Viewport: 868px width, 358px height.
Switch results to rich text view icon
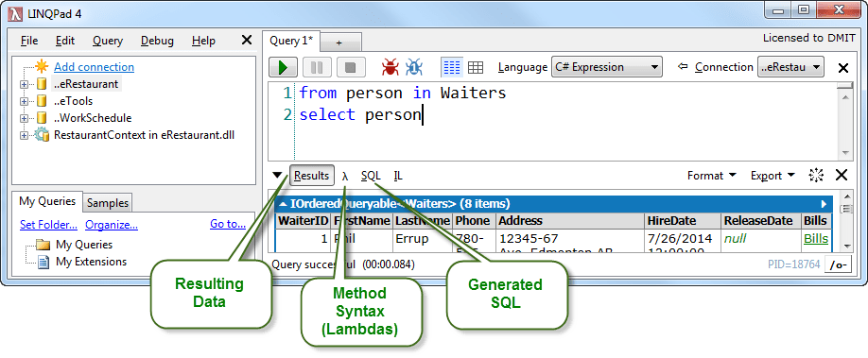coord(452,67)
